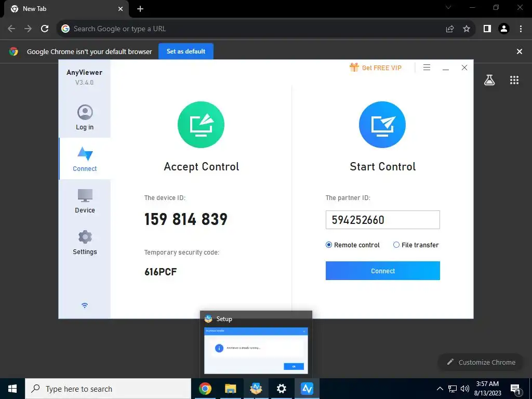Image resolution: width=532 pixels, height=399 pixels.
Task: Open Chrome's three-dot menu
Action: 521,29
